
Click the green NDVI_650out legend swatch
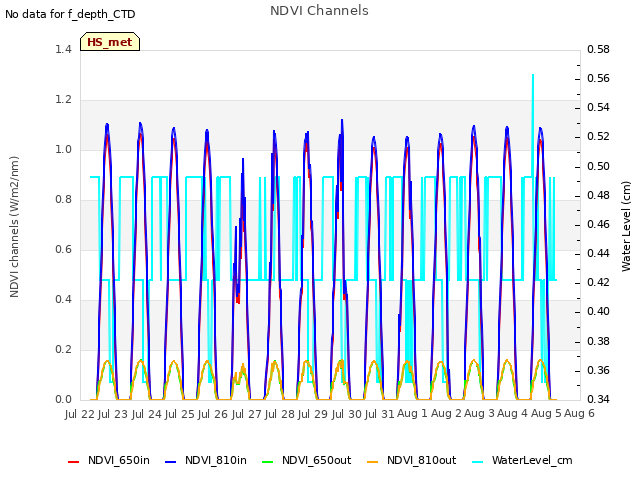(268, 462)
